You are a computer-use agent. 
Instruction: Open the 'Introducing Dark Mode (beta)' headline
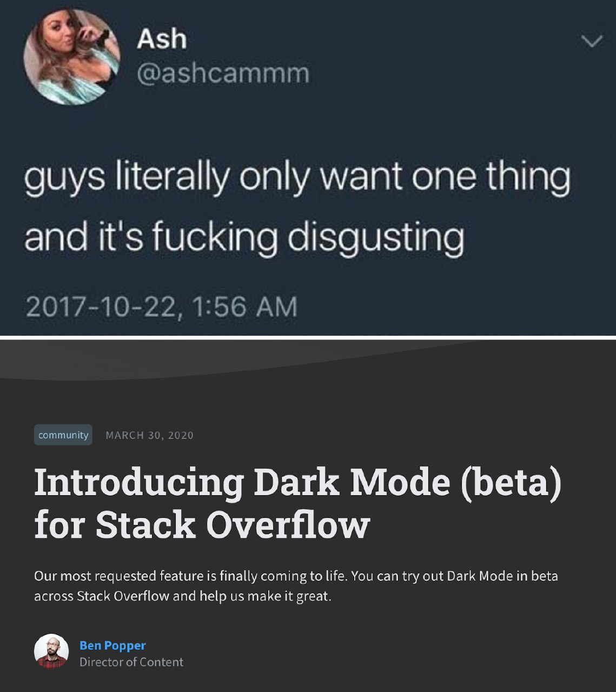click(x=297, y=482)
